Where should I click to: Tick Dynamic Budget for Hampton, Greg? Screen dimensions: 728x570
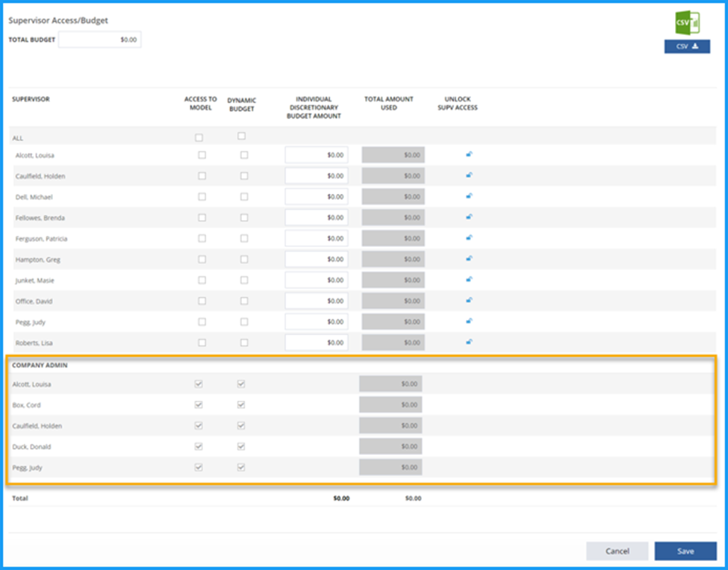(244, 259)
